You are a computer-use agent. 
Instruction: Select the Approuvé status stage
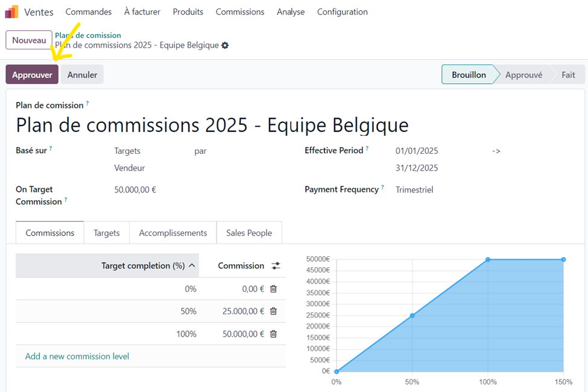click(x=523, y=75)
